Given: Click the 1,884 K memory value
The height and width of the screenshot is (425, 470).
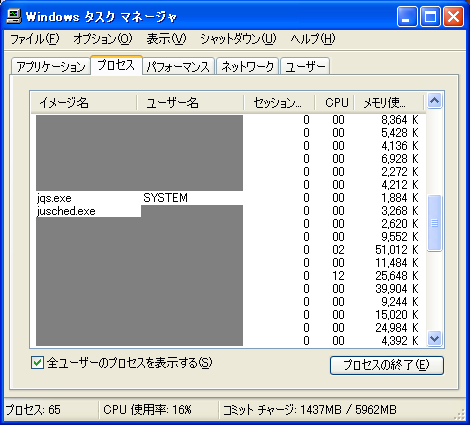Looking at the screenshot, I should click(x=400, y=198).
